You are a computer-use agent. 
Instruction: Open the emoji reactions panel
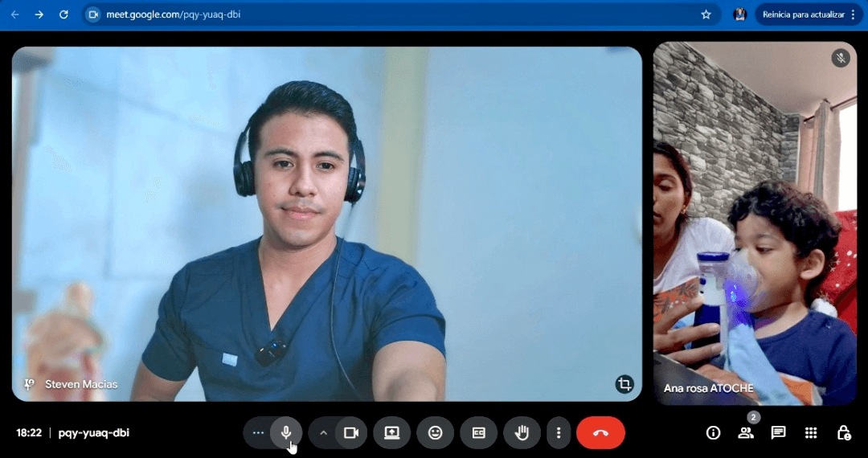click(435, 433)
